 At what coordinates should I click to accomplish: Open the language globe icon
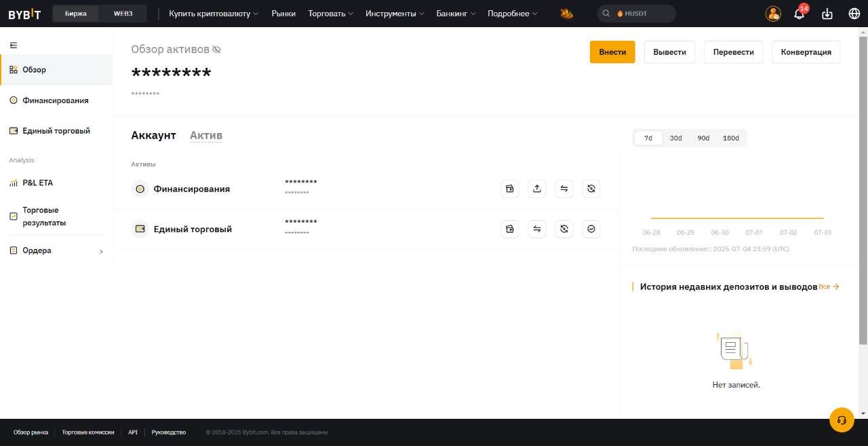(854, 14)
